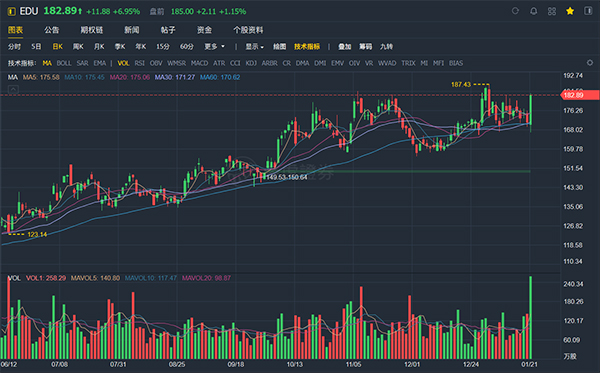Expand the 更多 timeframe dropdown
600x373 pixels.
(214, 47)
